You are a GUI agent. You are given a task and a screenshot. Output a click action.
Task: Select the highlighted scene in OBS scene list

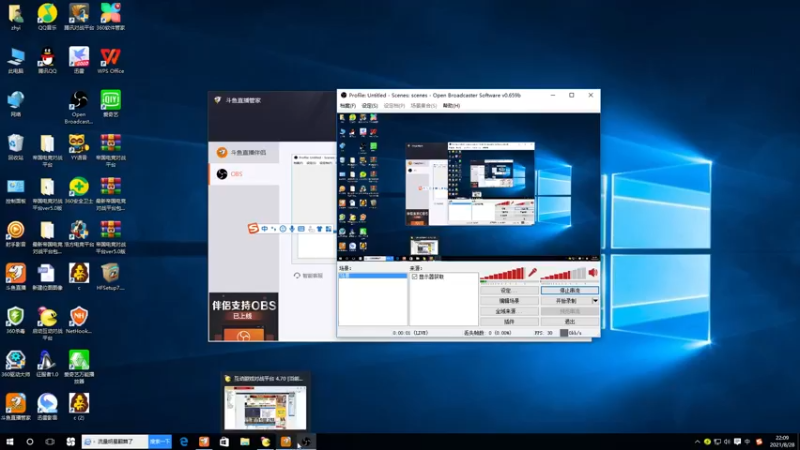[x=373, y=276]
